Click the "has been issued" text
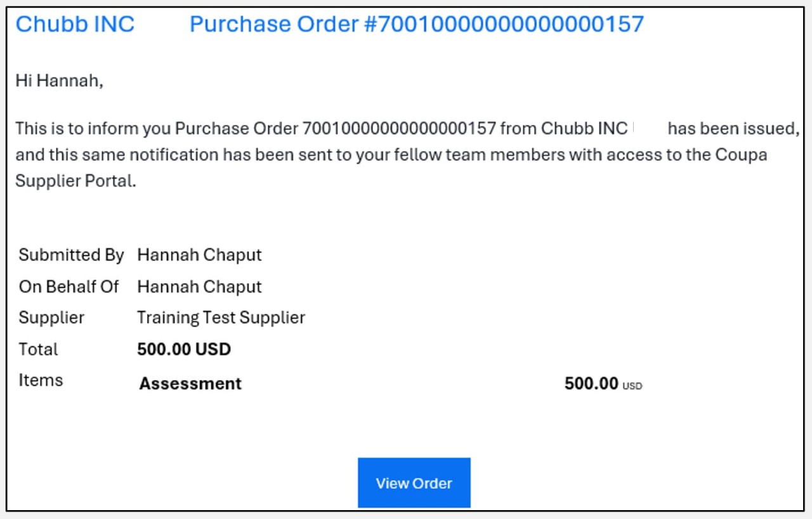Screen dimensions: 812x519 click(x=732, y=129)
